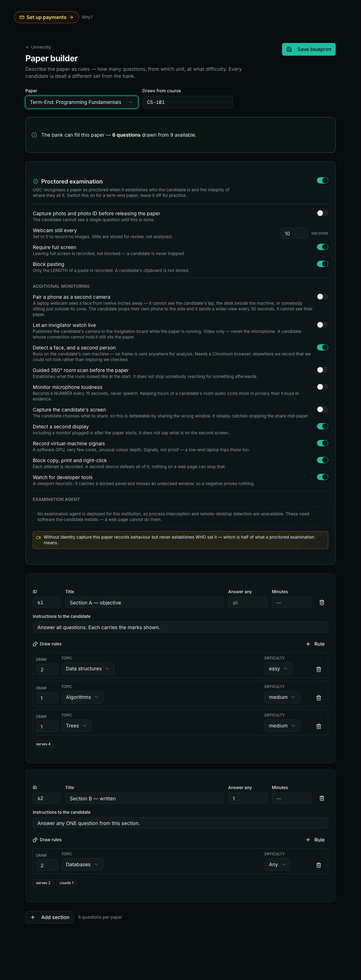Screen dimensions: 361x980
Task: Remove the Algorithms draw rule
Action: (319, 698)
